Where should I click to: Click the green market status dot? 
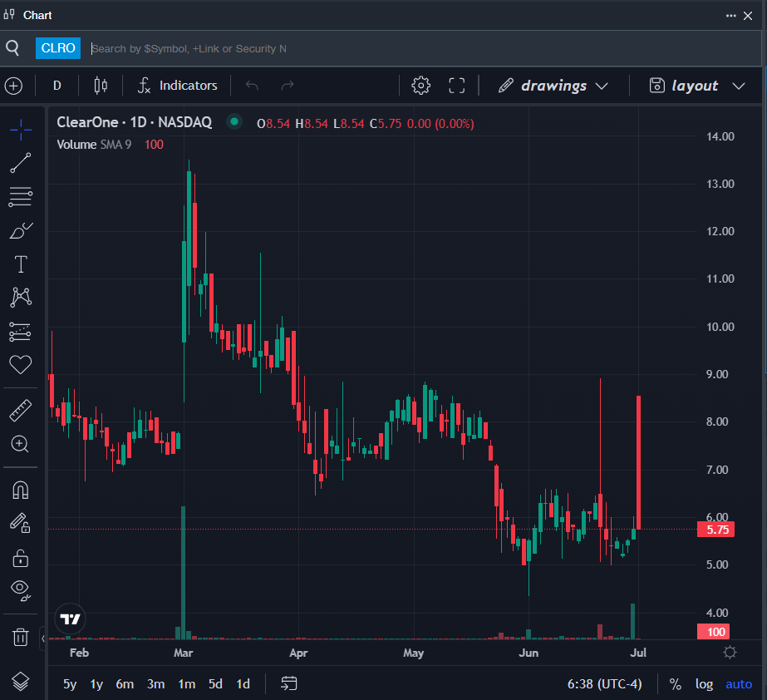(x=234, y=121)
